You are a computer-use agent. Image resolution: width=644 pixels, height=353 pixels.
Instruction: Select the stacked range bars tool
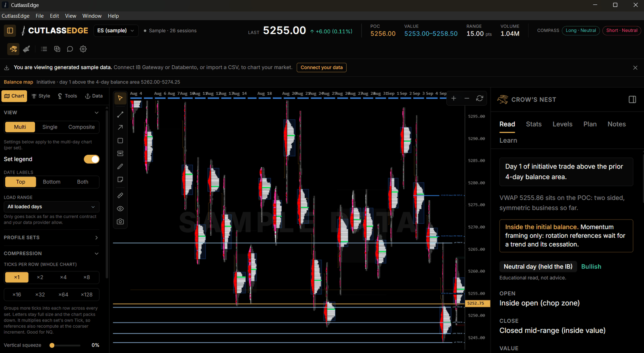(120, 154)
